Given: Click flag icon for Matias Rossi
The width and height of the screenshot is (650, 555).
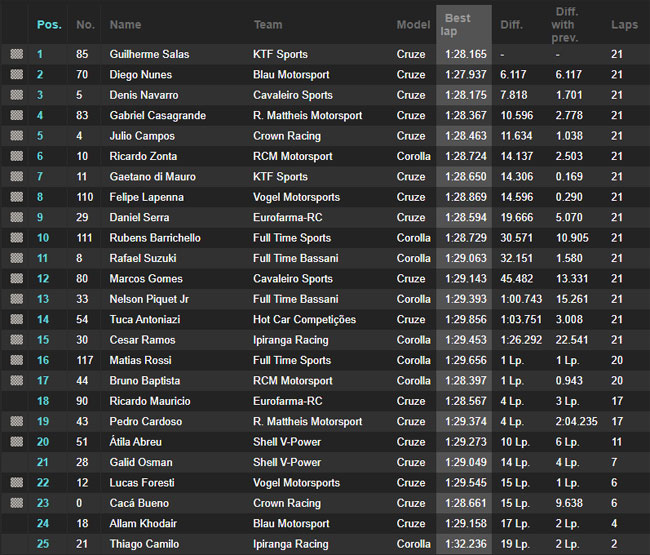Looking at the screenshot, I should coord(17,360).
